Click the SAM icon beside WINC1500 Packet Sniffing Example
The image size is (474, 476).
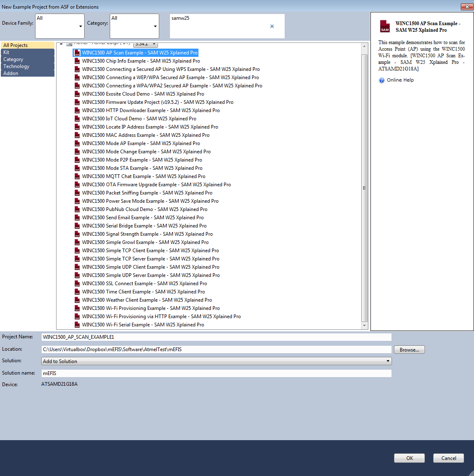(77, 193)
